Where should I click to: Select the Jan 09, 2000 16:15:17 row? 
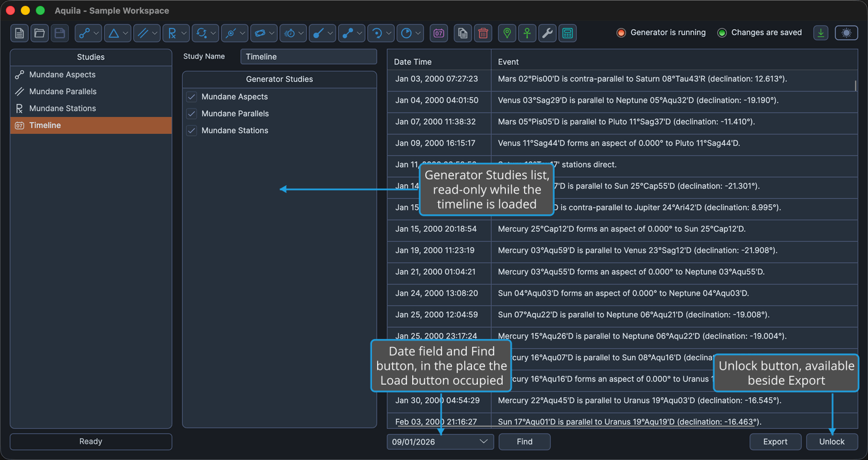(622, 143)
